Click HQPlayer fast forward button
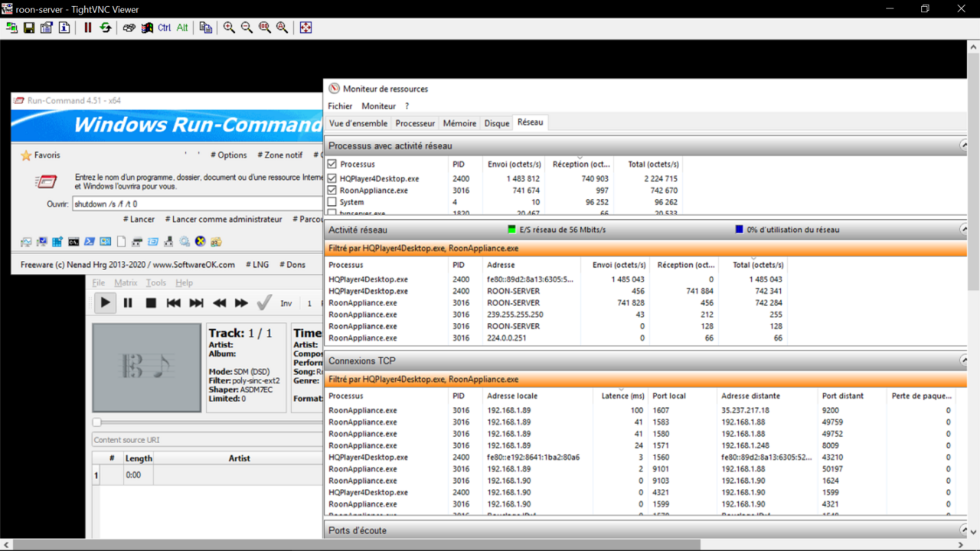980x551 pixels. tap(241, 303)
